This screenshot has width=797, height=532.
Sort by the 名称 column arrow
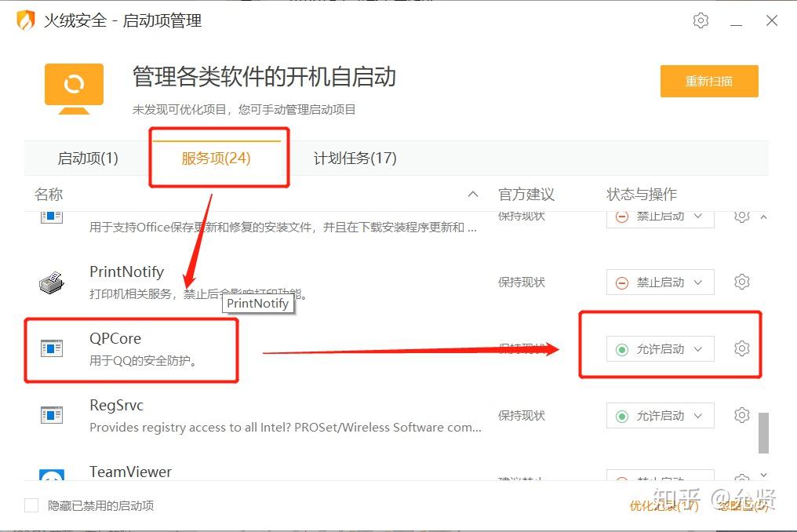[x=473, y=194]
